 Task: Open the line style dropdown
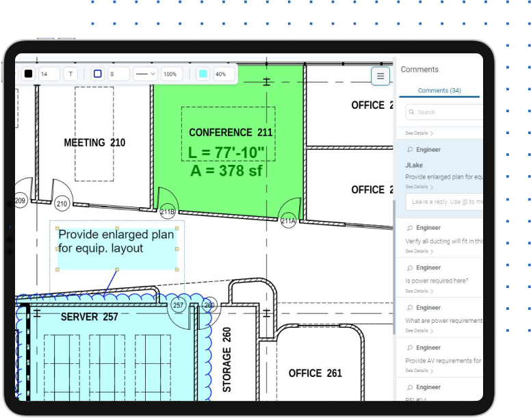(x=145, y=74)
